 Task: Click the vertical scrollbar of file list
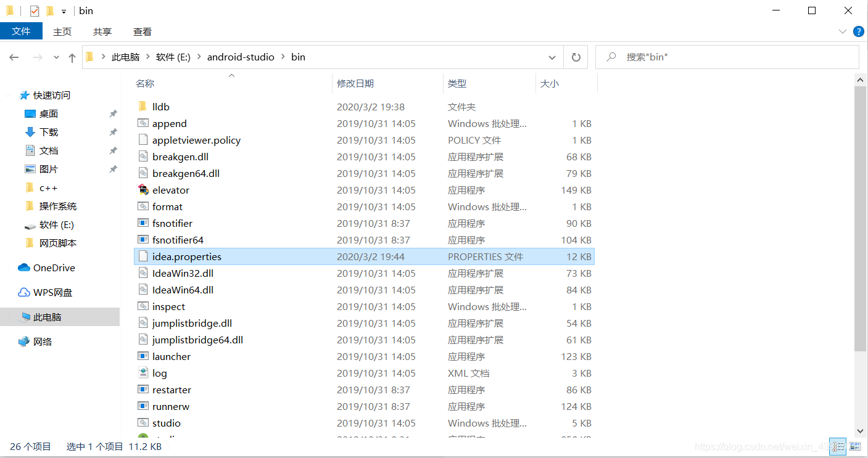click(862, 219)
